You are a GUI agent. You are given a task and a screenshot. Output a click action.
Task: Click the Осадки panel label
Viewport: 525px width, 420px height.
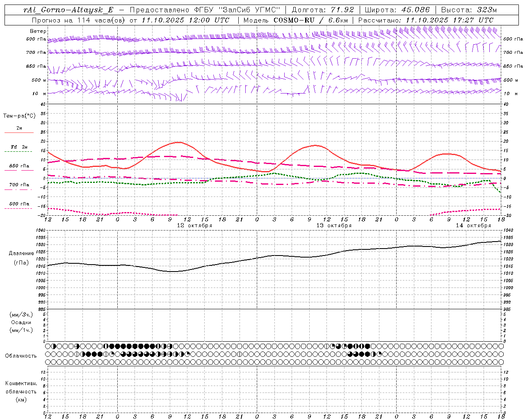pos(21,322)
